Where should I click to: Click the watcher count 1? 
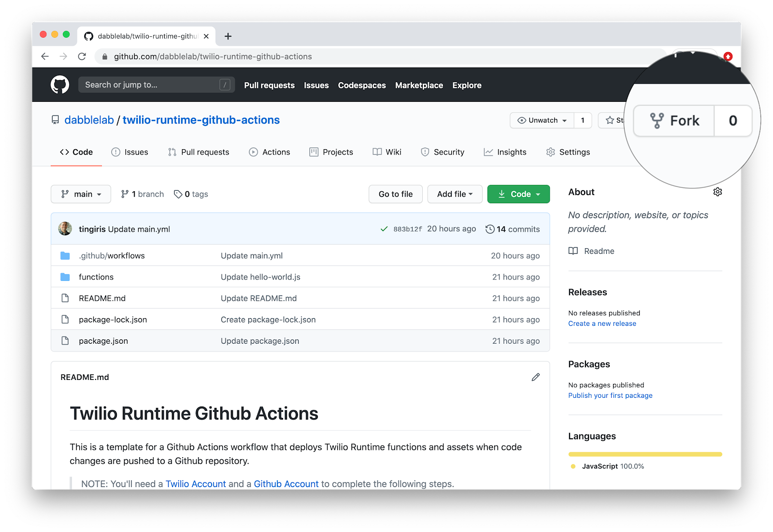coord(583,120)
